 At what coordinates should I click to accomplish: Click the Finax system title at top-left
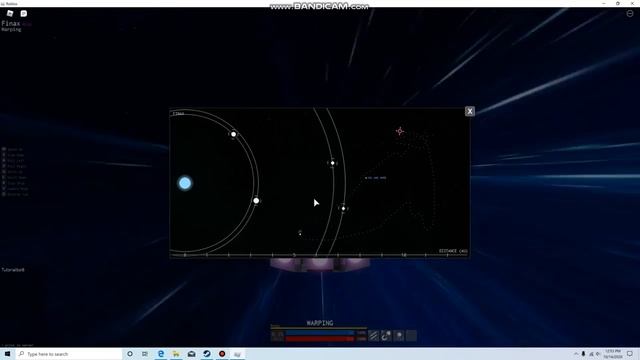point(11,24)
